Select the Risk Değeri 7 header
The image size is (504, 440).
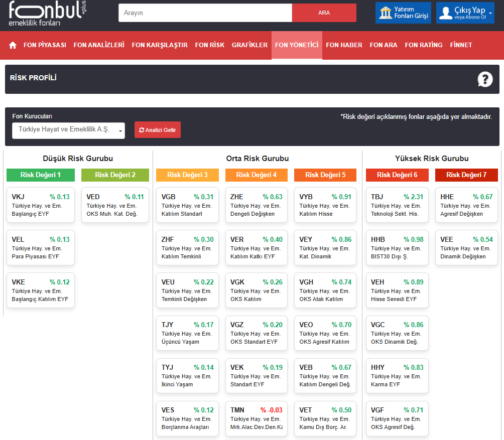[x=466, y=175]
